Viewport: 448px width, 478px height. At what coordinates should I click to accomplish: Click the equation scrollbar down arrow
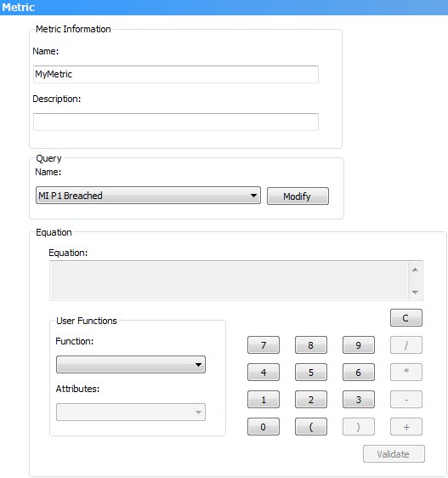pos(415,292)
